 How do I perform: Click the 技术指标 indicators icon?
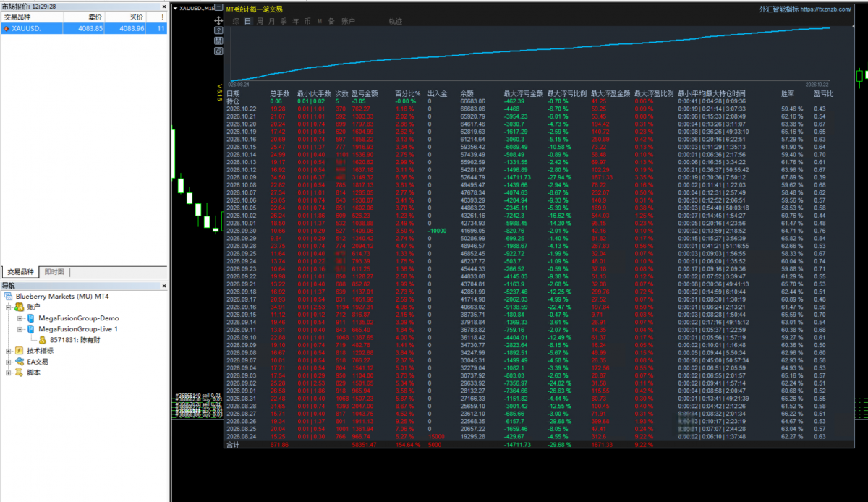click(20, 351)
